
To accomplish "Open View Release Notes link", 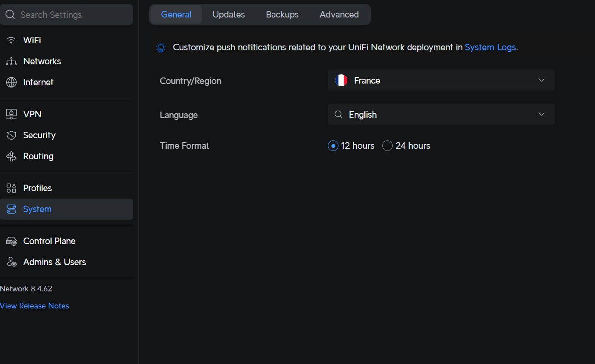I will click(x=35, y=306).
